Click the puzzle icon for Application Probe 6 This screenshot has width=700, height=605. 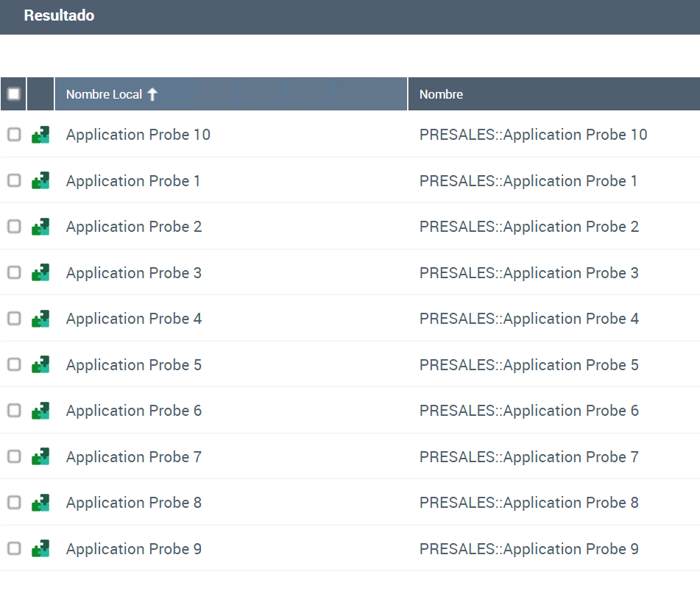[40, 411]
